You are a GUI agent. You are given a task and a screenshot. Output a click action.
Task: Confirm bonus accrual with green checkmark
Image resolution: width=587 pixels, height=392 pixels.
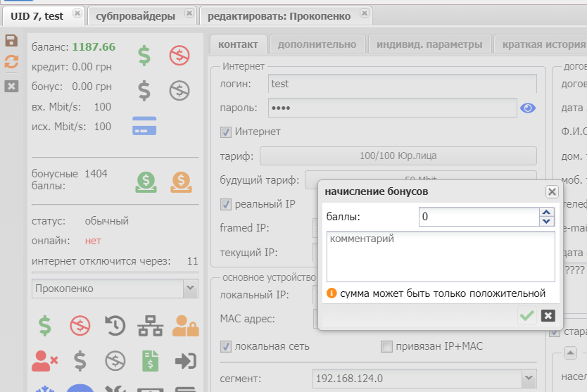(526, 316)
